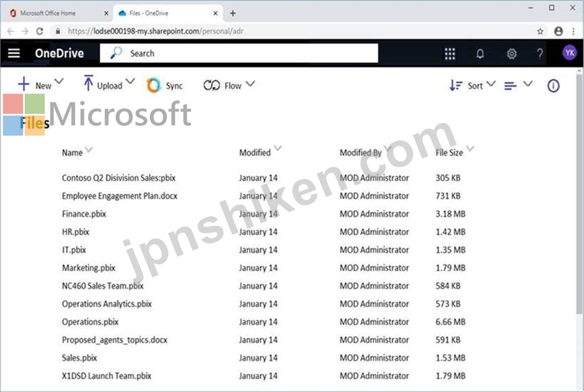Click the 584 KB file size
584x392 pixels.
coord(448,285)
